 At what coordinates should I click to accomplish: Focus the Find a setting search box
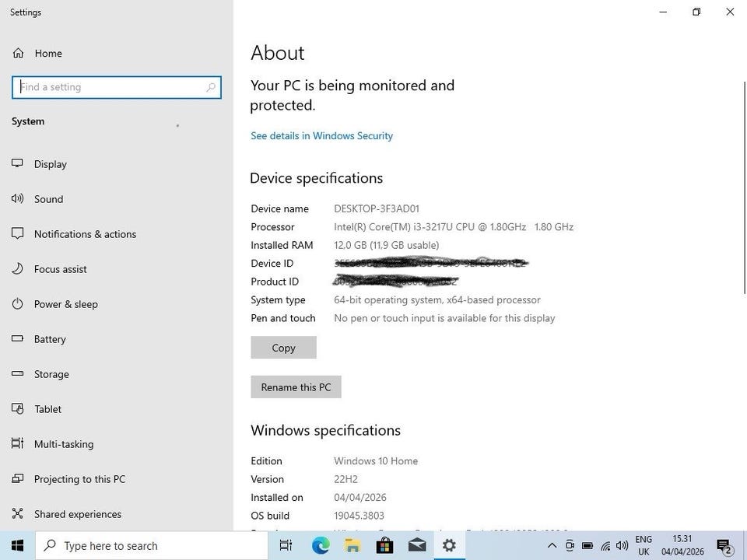(117, 88)
